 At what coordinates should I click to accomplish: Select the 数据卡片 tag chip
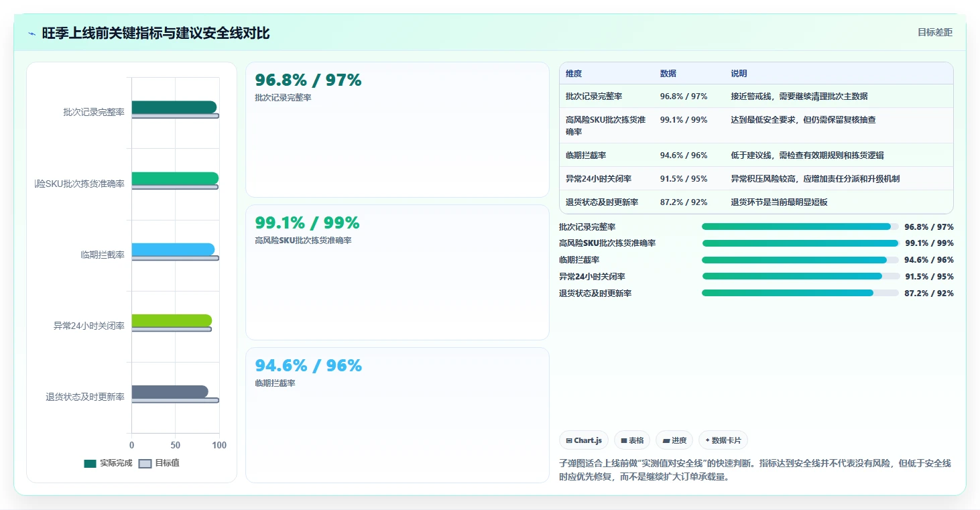[x=723, y=440]
